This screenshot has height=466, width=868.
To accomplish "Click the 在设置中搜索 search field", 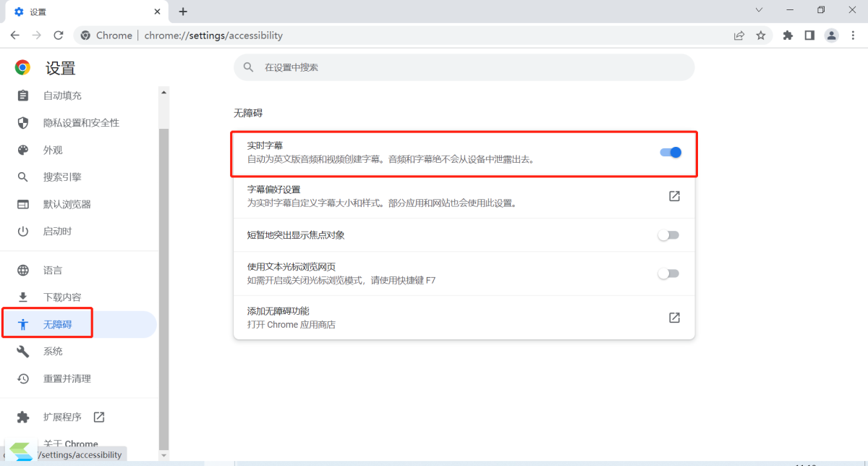I will (463, 67).
